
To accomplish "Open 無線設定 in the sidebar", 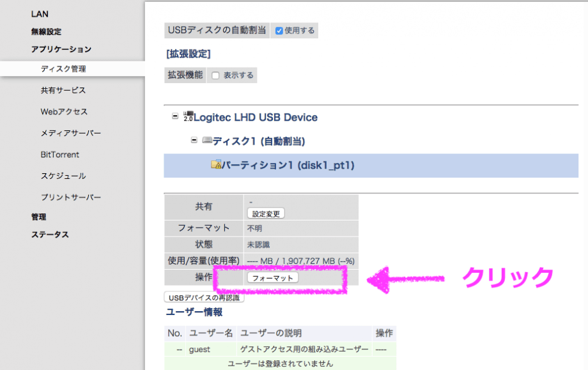I will (x=46, y=31).
